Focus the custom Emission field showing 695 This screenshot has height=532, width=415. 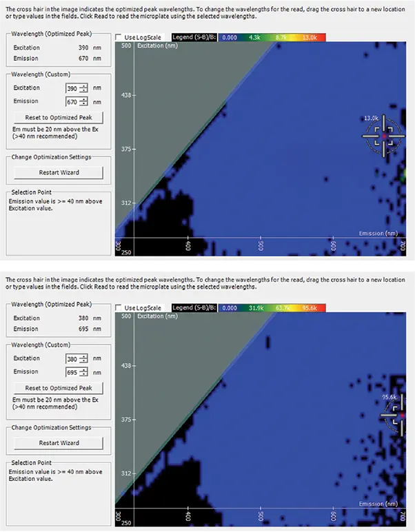[x=72, y=372]
